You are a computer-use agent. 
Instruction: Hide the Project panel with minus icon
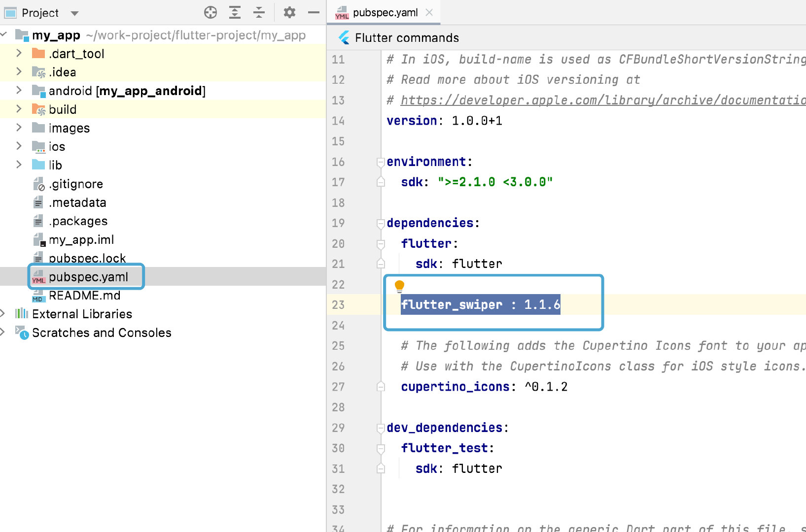(x=314, y=12)
